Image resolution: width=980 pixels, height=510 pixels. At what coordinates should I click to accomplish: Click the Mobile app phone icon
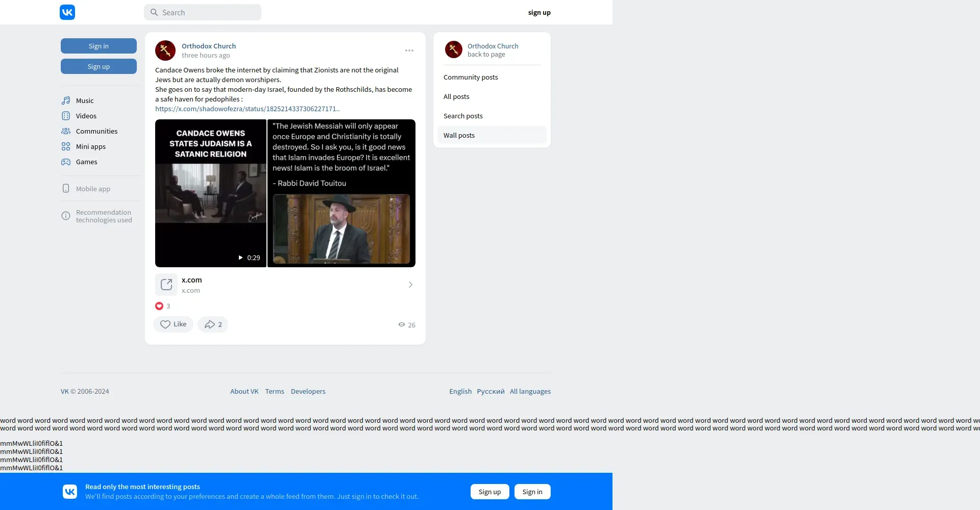66,188
